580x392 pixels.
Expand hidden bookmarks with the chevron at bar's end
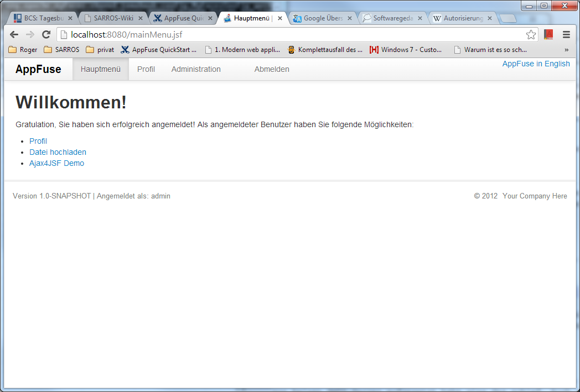tap(566, 49)
